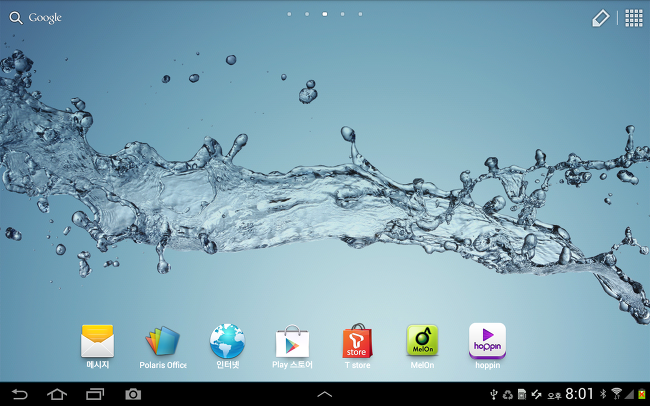
Task: Tap the Wi-Fi signal status icon
Action: (616, 393)
